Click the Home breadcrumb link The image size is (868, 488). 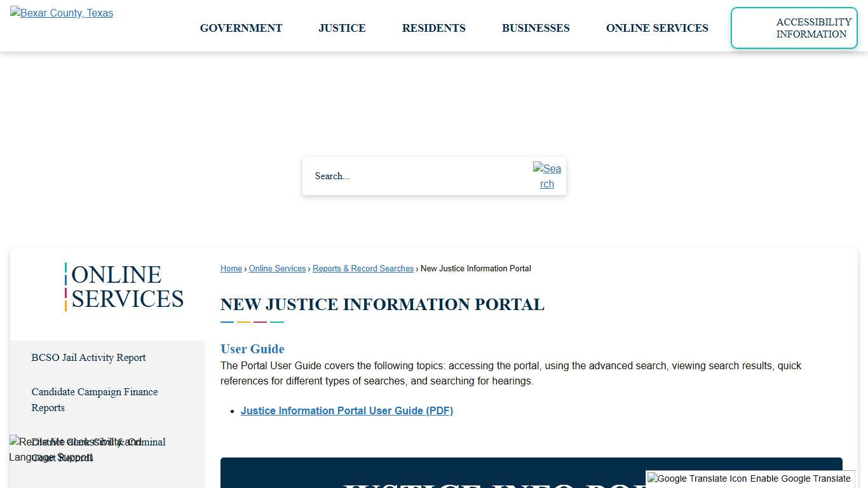coord(231,268)
